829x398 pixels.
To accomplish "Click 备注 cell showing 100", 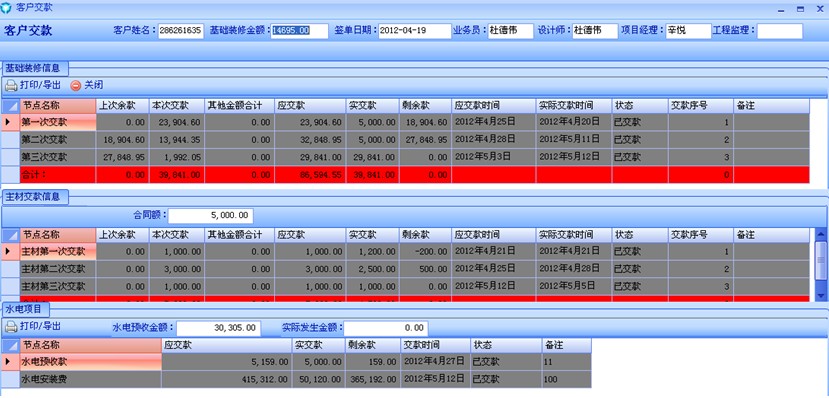I will [x=566, y=380].
